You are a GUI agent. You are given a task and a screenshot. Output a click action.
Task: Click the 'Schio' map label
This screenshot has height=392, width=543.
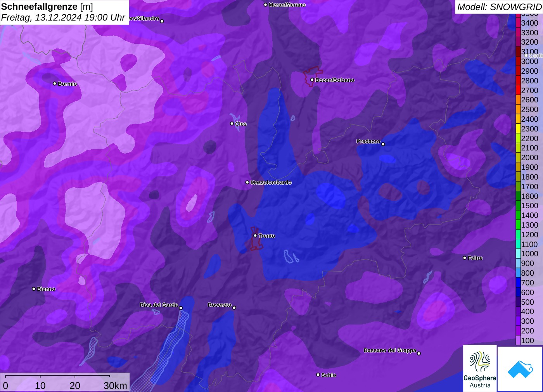(329, 375)
